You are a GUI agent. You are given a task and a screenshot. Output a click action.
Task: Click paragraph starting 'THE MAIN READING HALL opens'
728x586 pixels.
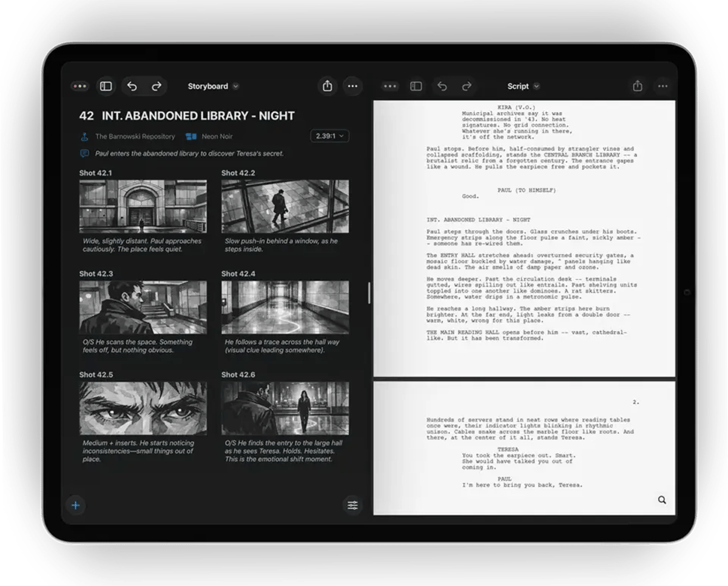[527, 335]
